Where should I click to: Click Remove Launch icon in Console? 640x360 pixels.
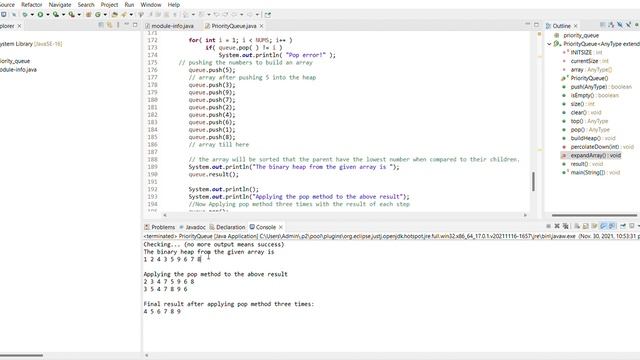tap(557, 226)
